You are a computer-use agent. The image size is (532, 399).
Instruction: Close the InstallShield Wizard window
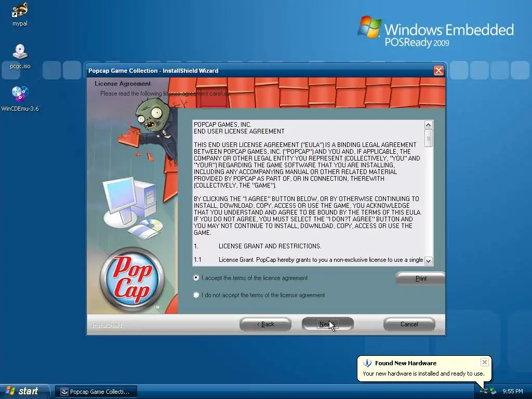(438, 70)
